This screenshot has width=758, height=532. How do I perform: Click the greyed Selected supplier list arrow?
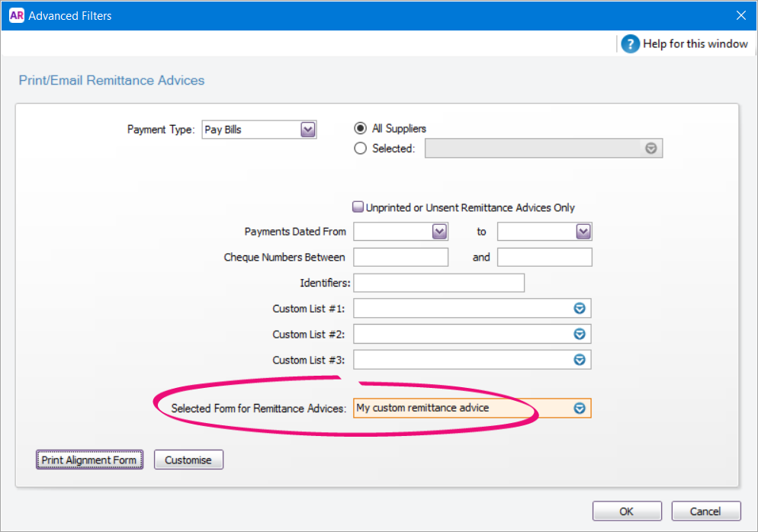tap(651, 149)
